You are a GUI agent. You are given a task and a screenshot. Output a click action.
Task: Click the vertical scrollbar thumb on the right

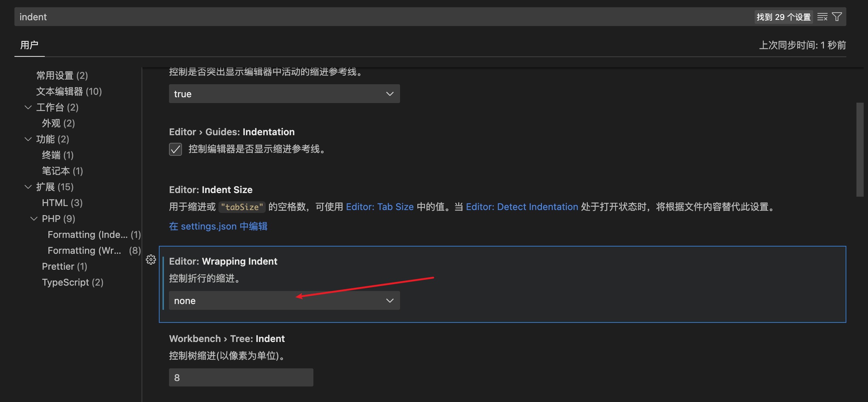[860, 150]
